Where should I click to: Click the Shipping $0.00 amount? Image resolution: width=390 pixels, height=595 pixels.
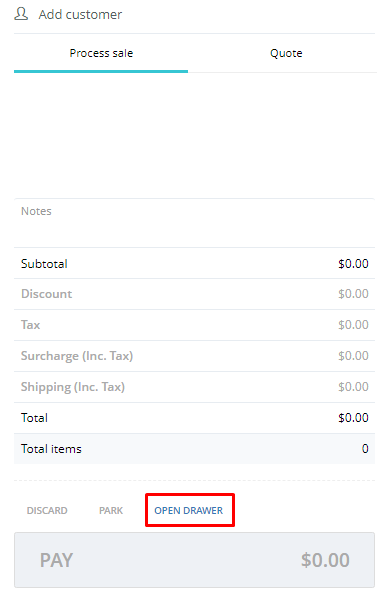click(353, 387)
